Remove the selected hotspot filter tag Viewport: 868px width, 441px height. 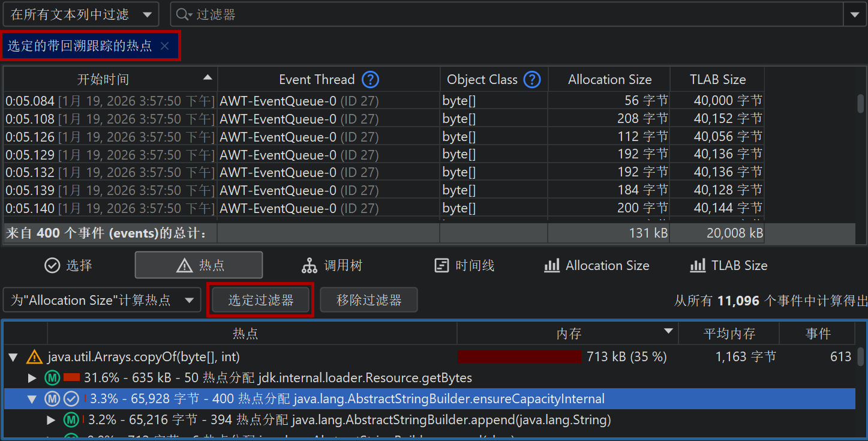coord(165,46)
